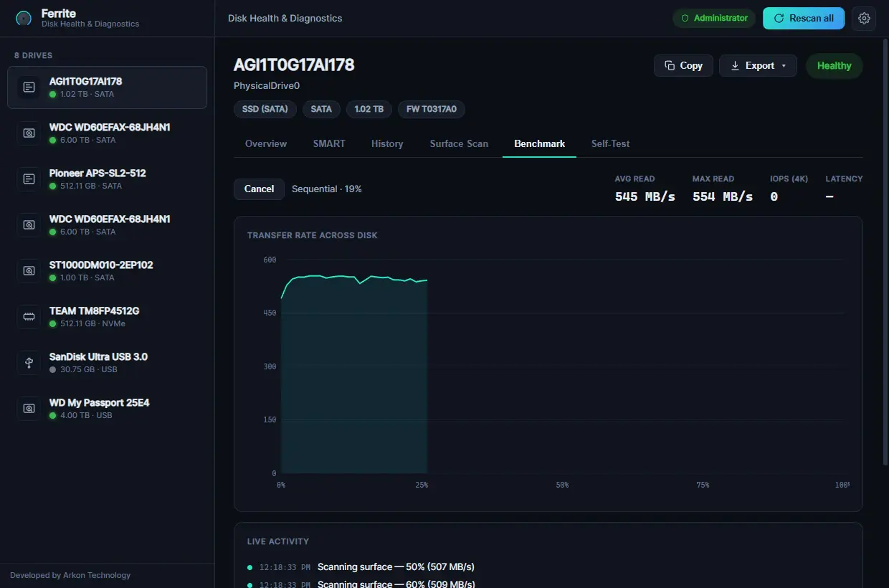Click the green status dot of AGI1T0G17AI178

click(53, 94)
